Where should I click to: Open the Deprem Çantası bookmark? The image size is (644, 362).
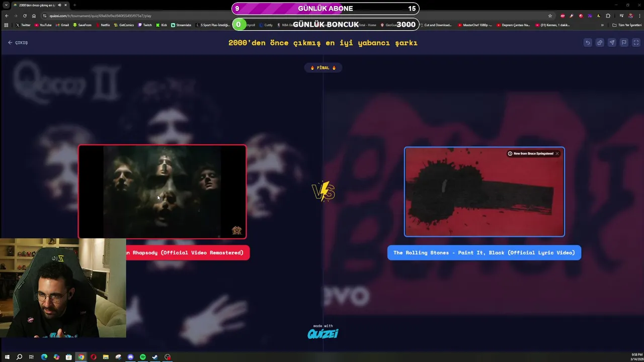[513, 25]
